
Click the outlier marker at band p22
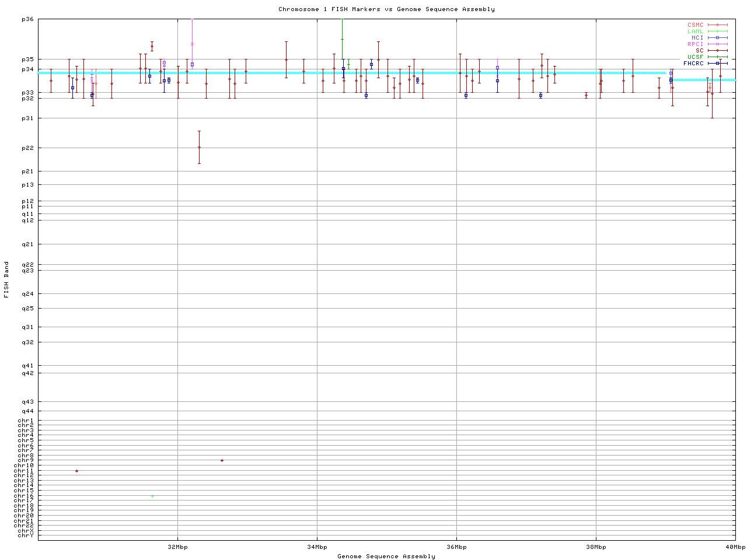[x=199, y=147]
